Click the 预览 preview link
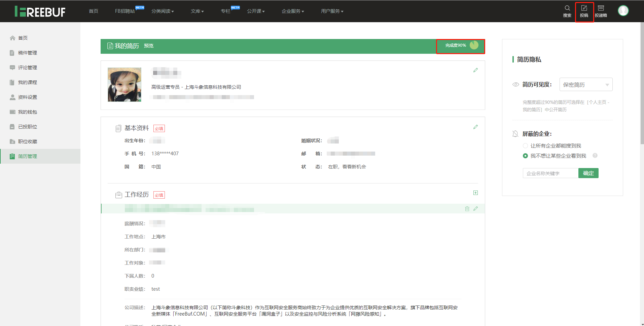This screenshot has width=644, height=326. pyautogui.click(x=149, y=46)
